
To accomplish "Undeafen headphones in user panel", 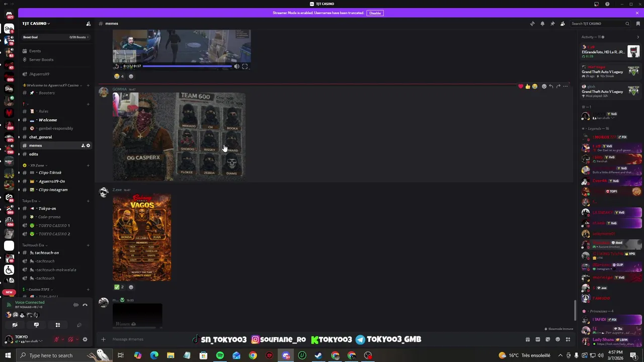I will coord(71,339).
